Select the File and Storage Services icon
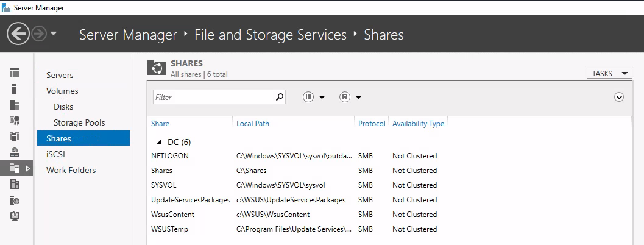This screenshot has height=245, width=644. coord(15,168)
